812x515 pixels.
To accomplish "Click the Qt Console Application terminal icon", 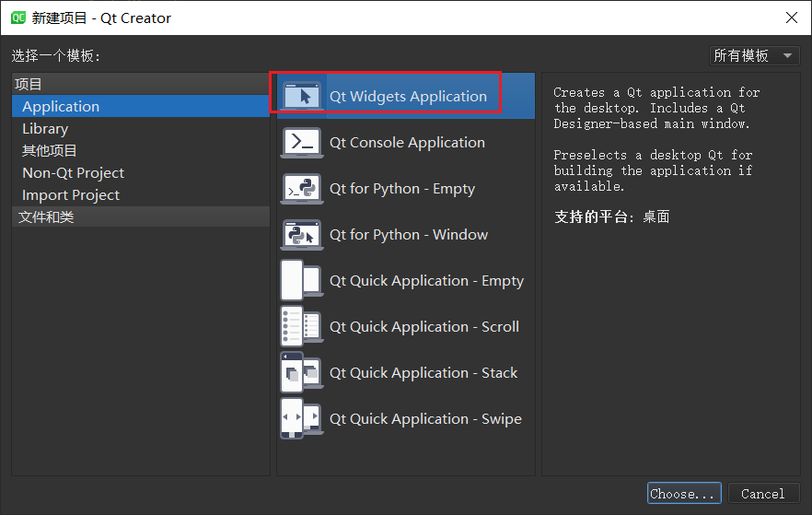I will point(302,143).
